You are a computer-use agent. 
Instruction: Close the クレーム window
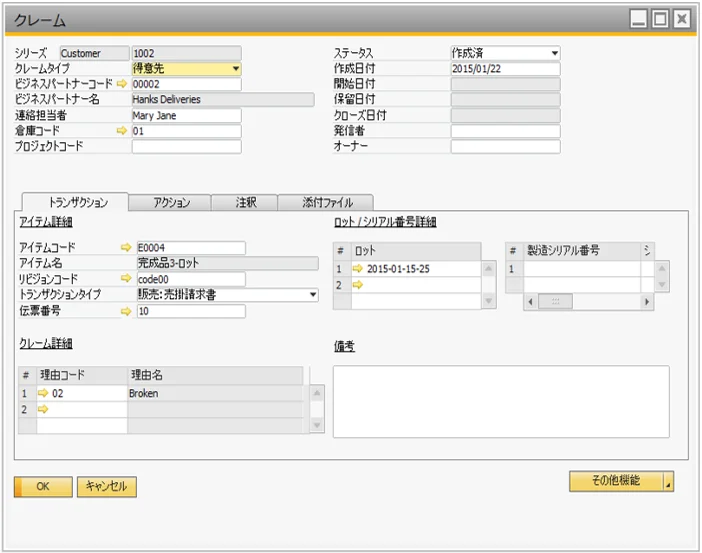click(681, 19)
